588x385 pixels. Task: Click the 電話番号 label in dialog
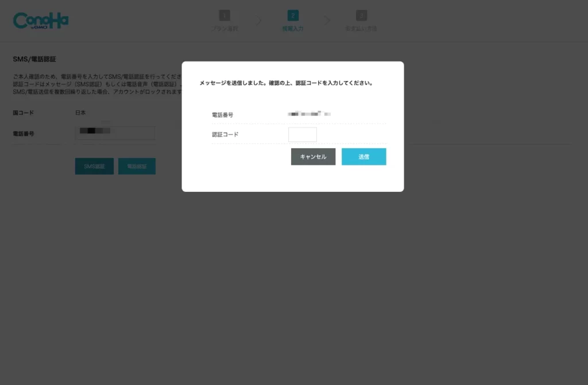click(x=222, y=115)
